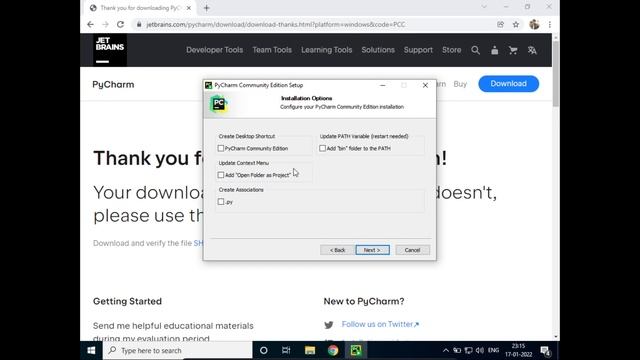The image size is (640, 360).
Task: Open Task View on the taskbar
Action: 286,350
